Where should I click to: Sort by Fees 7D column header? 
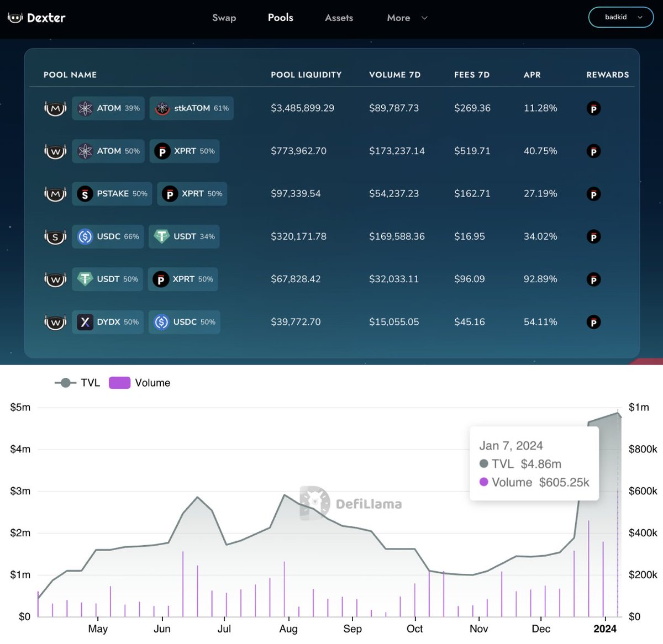[472, 75]
